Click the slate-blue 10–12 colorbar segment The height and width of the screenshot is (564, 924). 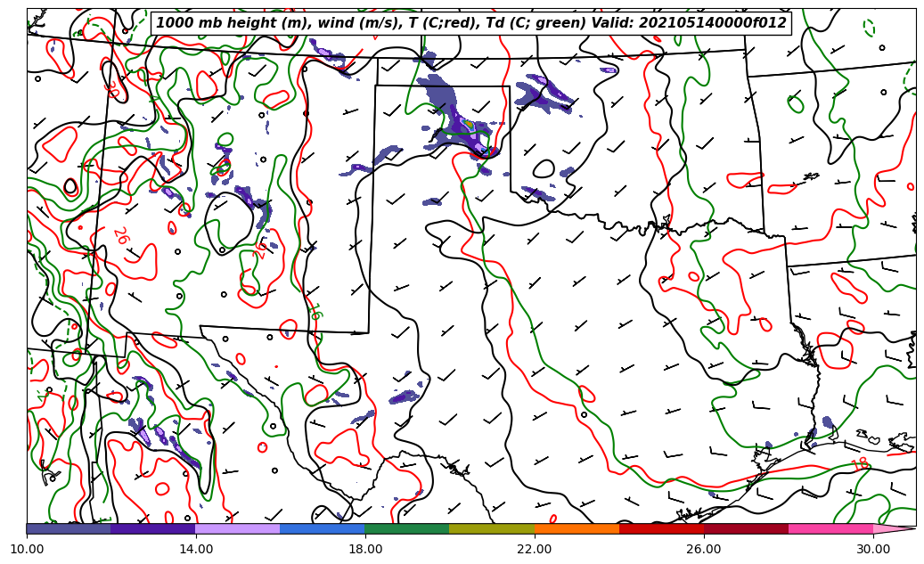click(x=69, y=528)
